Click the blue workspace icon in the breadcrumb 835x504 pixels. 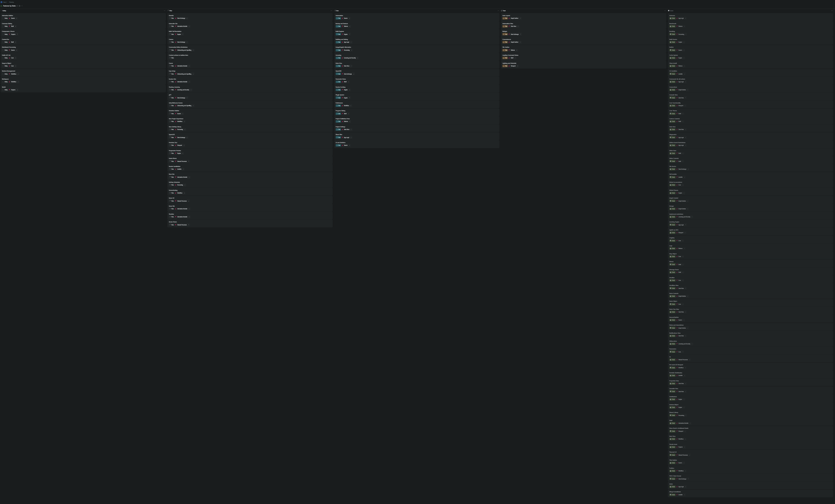pyautogui.click(x=2, y=2)
